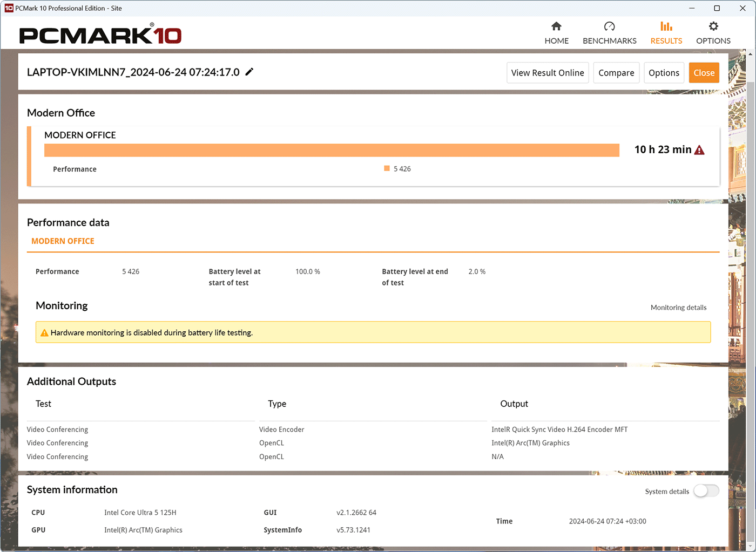
Task: Click the Intel(R) Arc(TM) Graphics output cell
Action: 530,443
